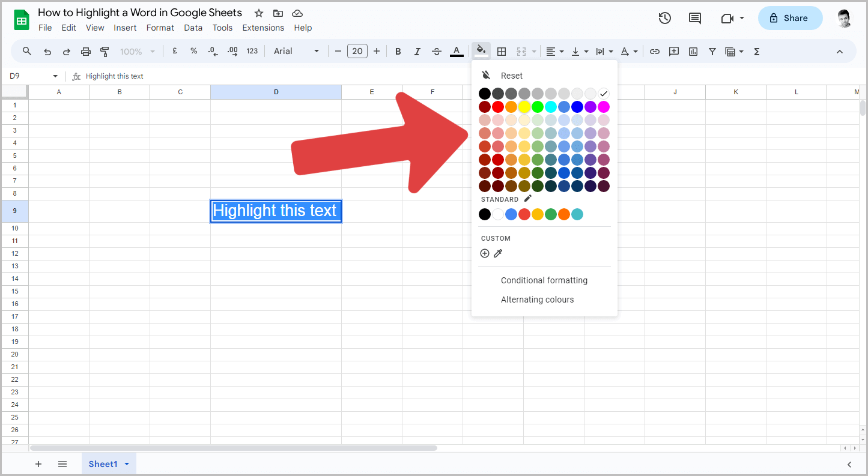Image resolution: width=868 pixels, height=476 pixels.
Task: Edit standard colours with pencil icon
Action: [528, 199]
